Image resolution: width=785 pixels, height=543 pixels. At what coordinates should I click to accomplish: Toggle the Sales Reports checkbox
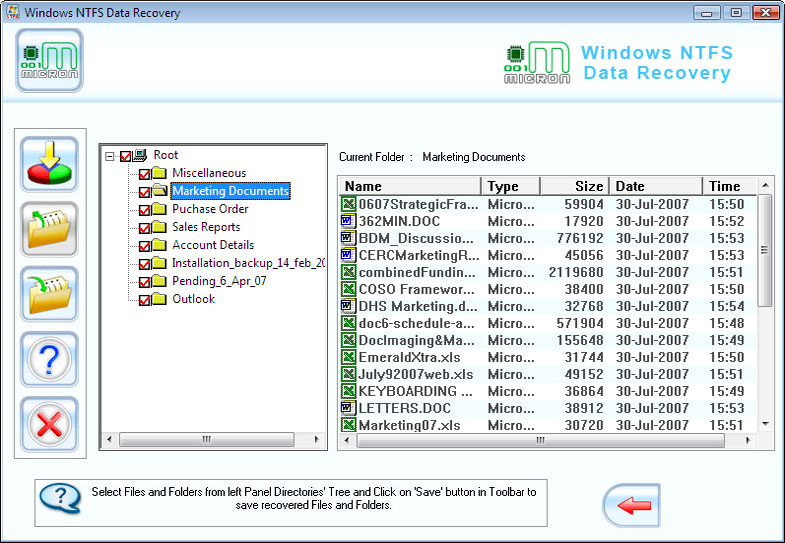[x=144, y=228]
